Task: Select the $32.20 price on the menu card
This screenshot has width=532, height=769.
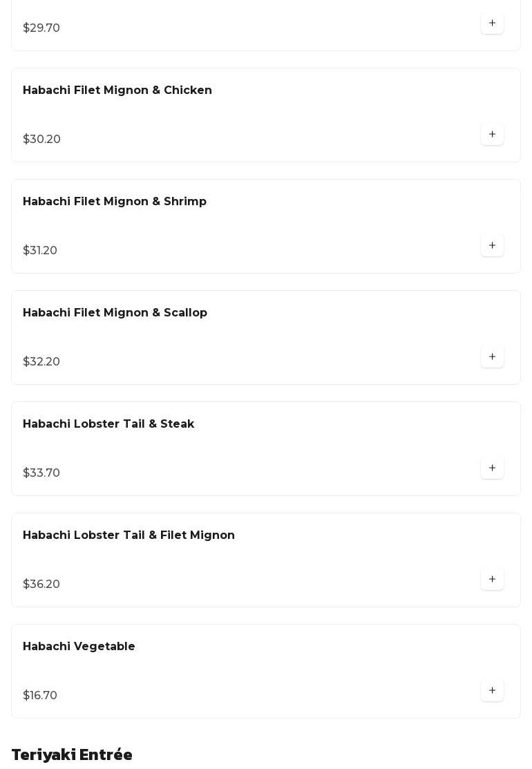Action: [41, 362]
